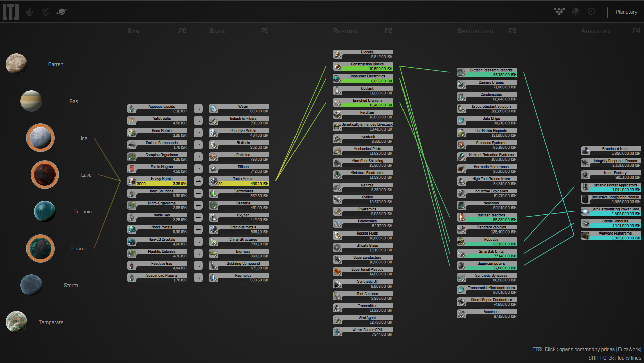Toggle the Plasma planet selection
This screenshot has height=363, width=644.
[40, 249]
